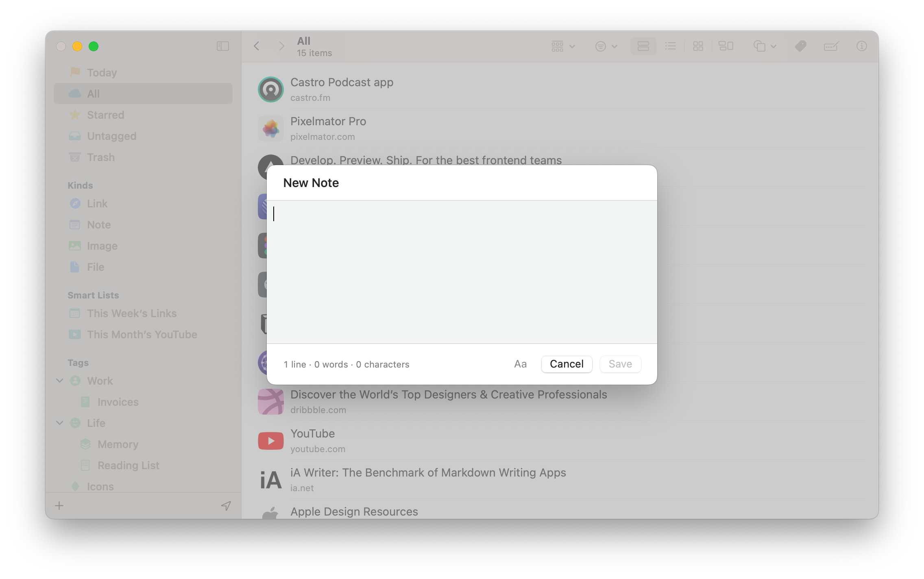Go back with the left arrow

(257, 46)
